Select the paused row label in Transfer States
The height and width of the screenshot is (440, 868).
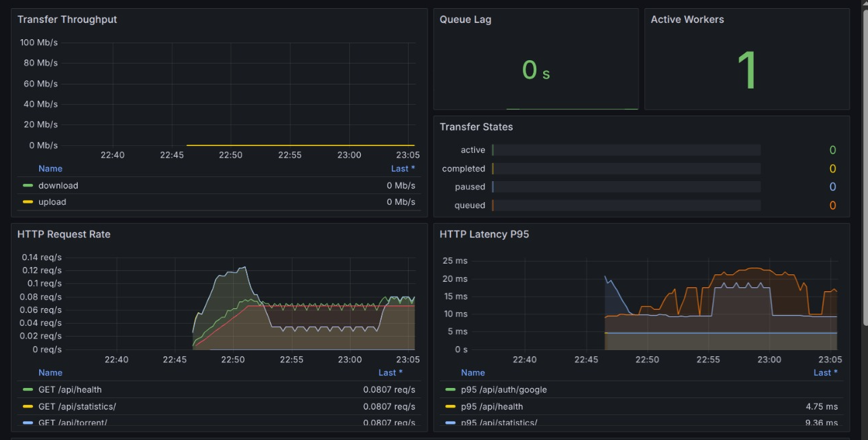(x=470, y=187)
